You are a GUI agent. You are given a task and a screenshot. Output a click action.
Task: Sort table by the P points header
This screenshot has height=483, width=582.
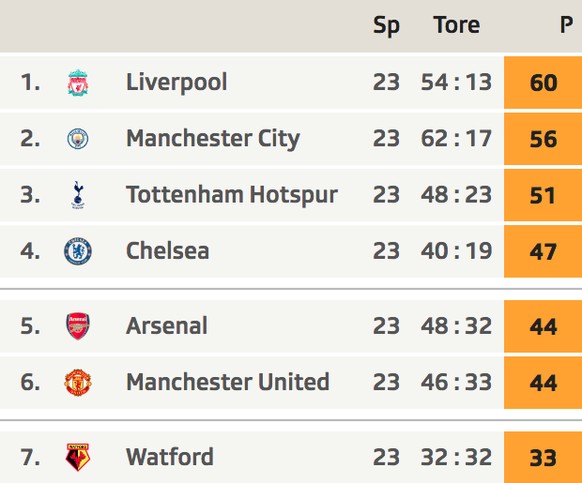coord(566,25)
